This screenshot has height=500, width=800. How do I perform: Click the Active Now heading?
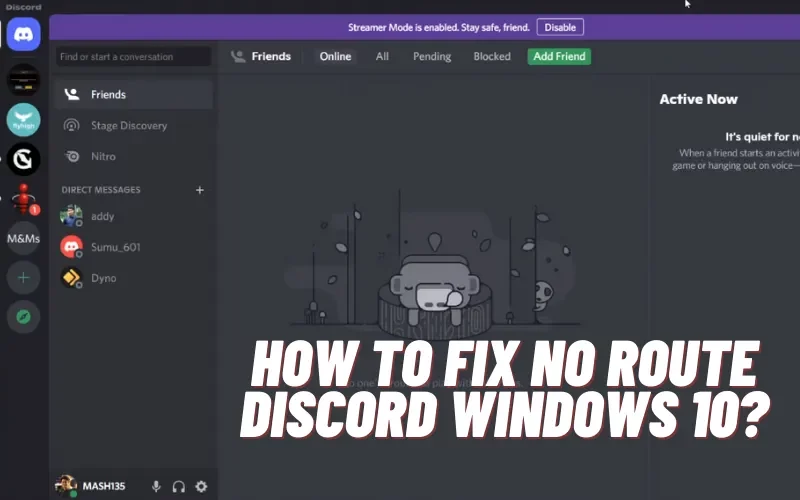pyautogui.click(x=698, y=99)
